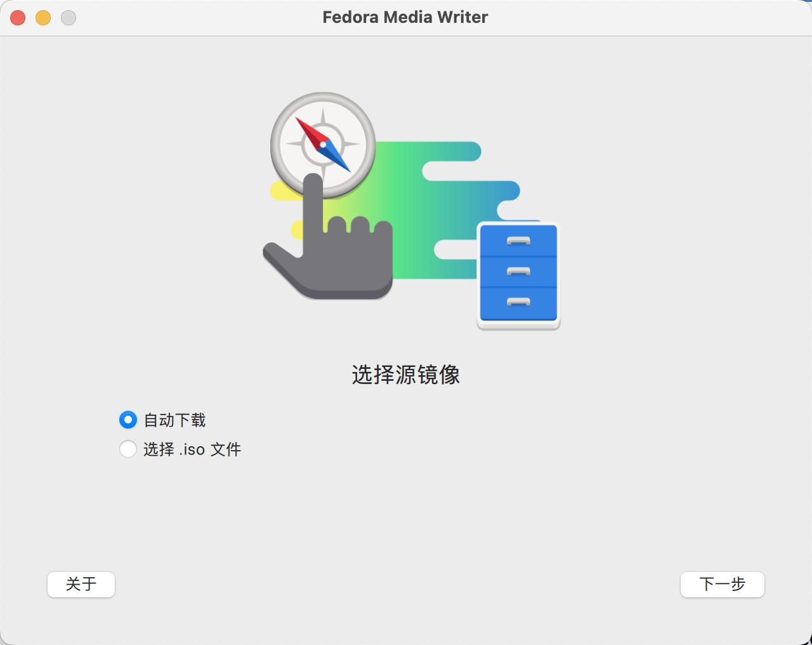This screenshot has height=645, width=812.
Task: Choose the 选择 .iso 文件 radio option
Action: pos(128,449)
